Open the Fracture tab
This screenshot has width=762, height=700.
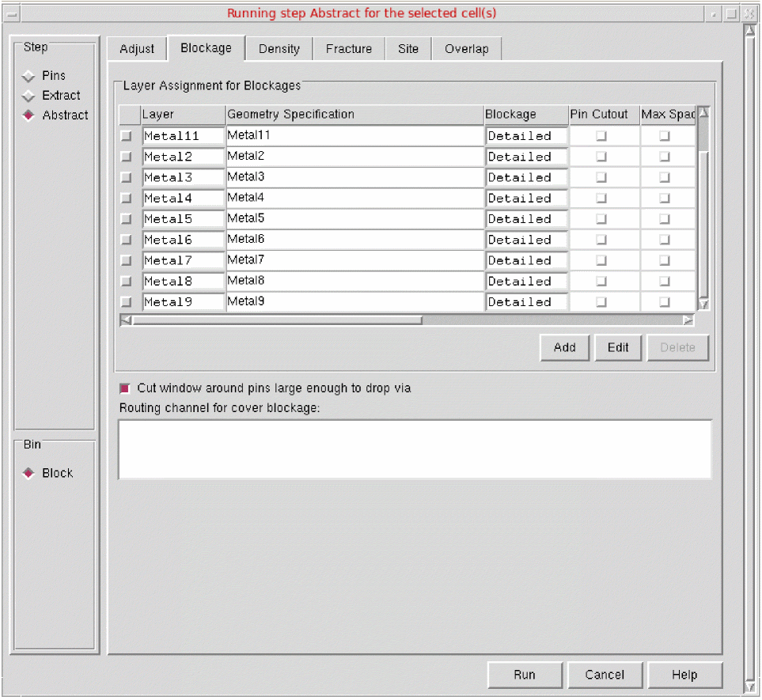pyautogui.click(x=349, y=49)
